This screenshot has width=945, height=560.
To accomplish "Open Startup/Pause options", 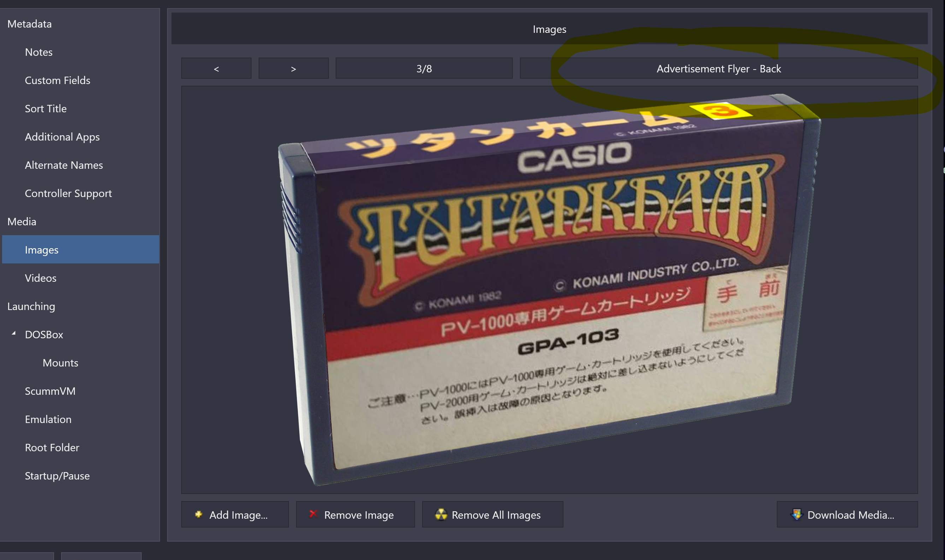I will [x=57, y=476].
